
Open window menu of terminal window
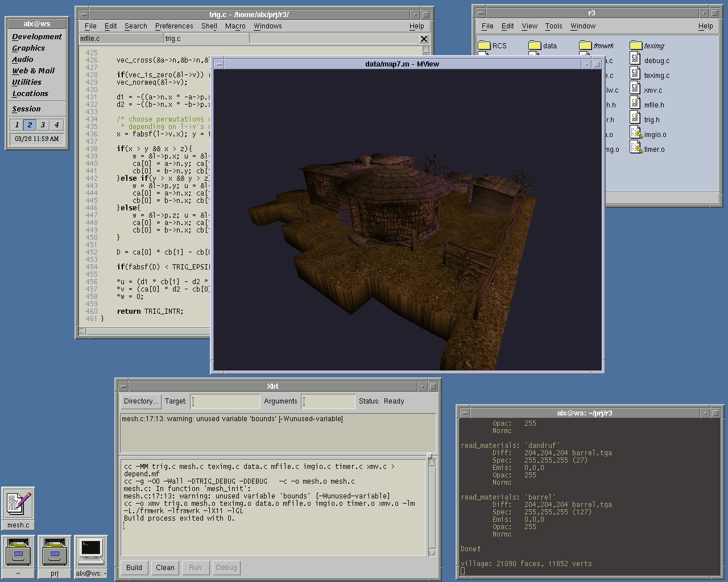[465, 413]
